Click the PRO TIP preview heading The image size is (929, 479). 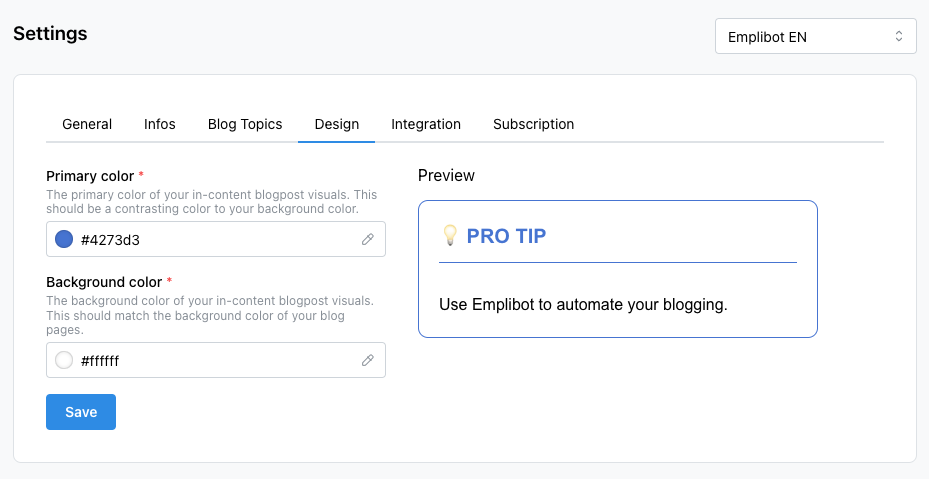pyautogui.click(x=506, y=236)
